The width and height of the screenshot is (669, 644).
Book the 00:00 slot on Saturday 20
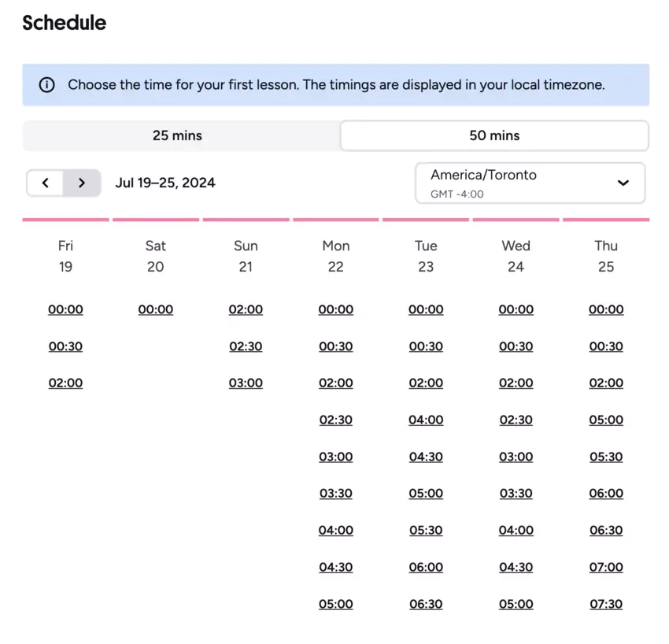155,309
